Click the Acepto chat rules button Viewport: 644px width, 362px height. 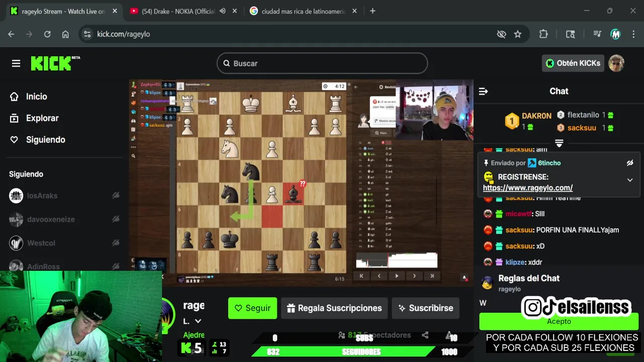[559, 321]
